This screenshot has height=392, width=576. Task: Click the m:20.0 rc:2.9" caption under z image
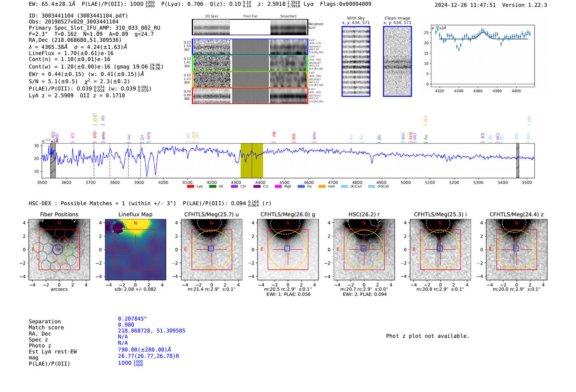(x=517, y=289)
